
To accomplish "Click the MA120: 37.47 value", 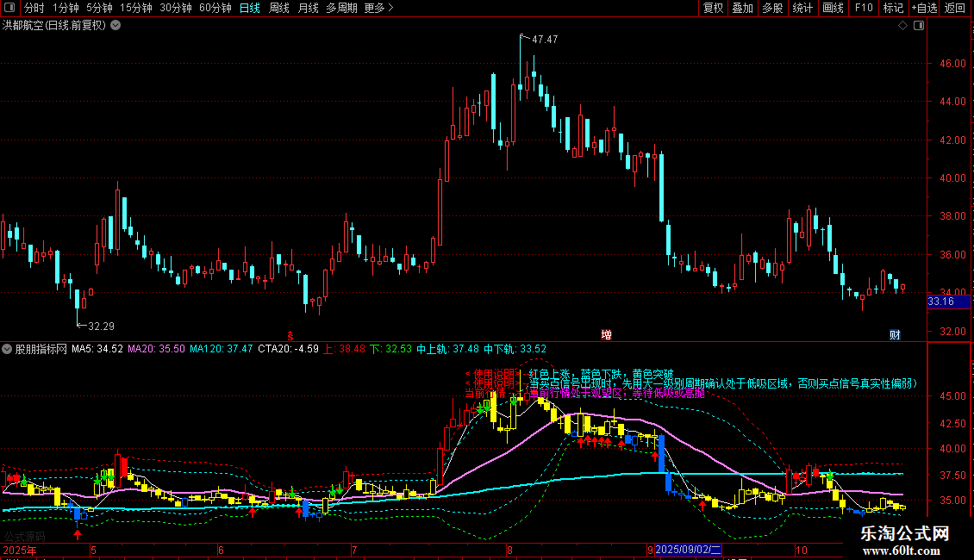I will pos(222,349).
